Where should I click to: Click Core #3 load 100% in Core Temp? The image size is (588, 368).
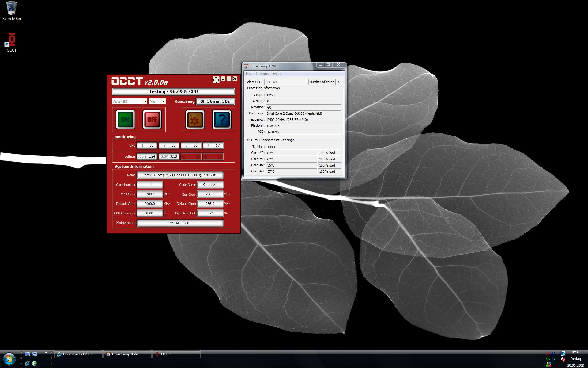[330, 171]
